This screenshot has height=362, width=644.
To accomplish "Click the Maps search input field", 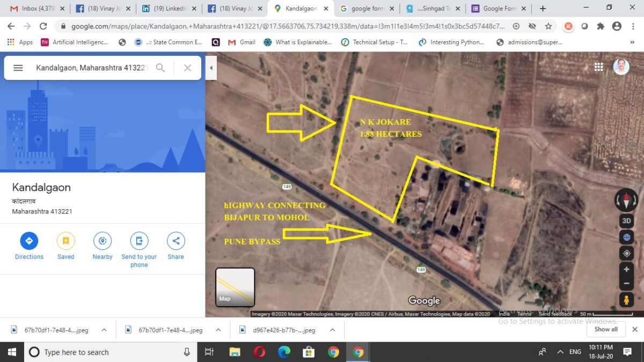I will (91, 68).
